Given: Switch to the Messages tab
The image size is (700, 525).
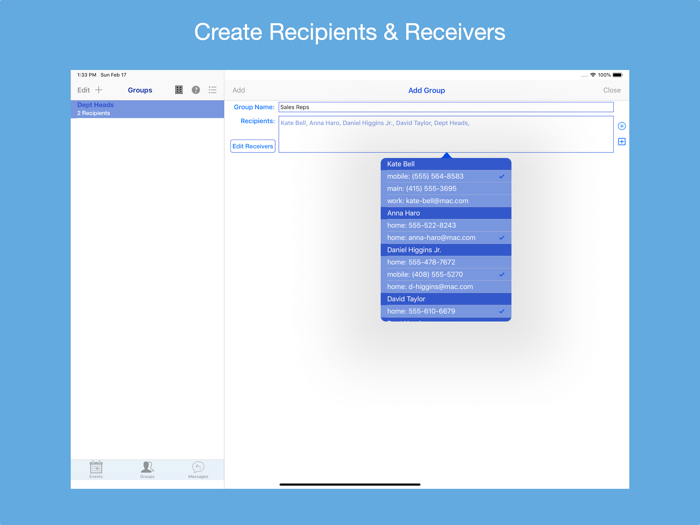Looking at the screenshot, I should click(x=198, y=470).
